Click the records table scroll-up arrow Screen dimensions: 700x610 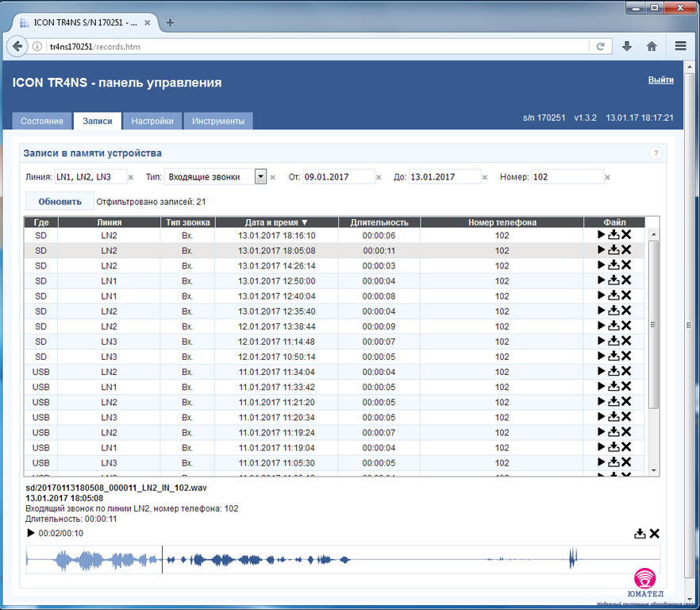654,234
